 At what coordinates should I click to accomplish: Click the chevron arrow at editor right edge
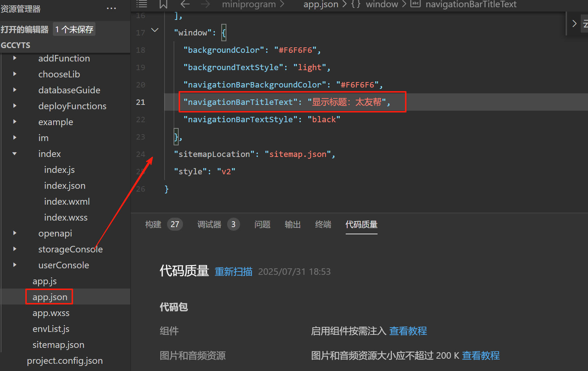coord(574,24)
